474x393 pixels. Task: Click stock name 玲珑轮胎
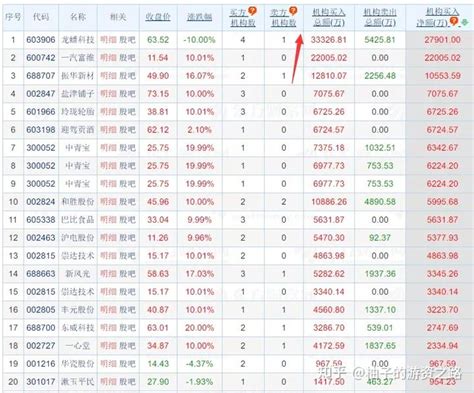pyautogui.click(x=78, y=112)
